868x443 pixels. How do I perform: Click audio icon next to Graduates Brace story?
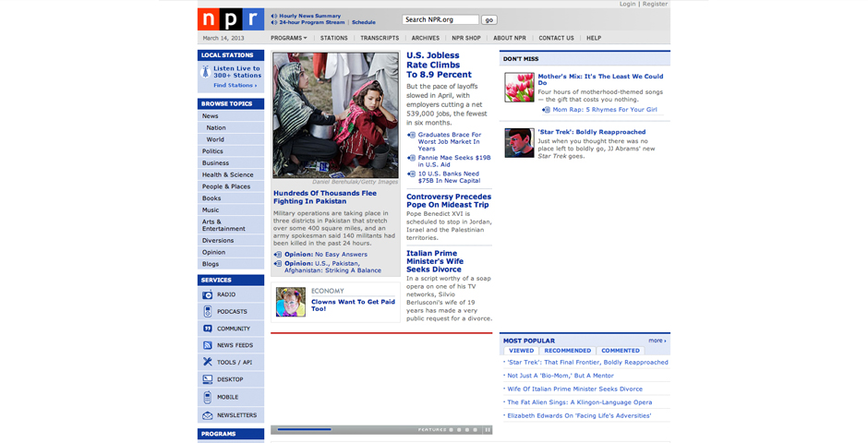(411, 135)
